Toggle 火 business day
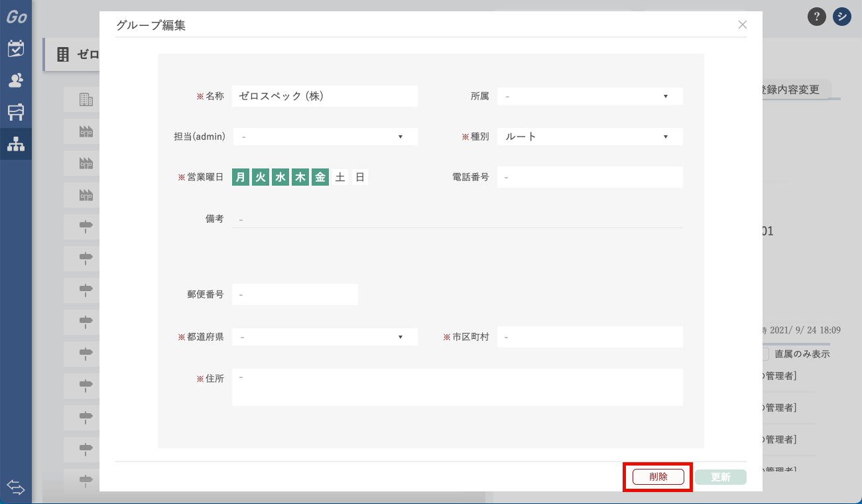This screenshot has width=862, height=504. pos(261,177)
